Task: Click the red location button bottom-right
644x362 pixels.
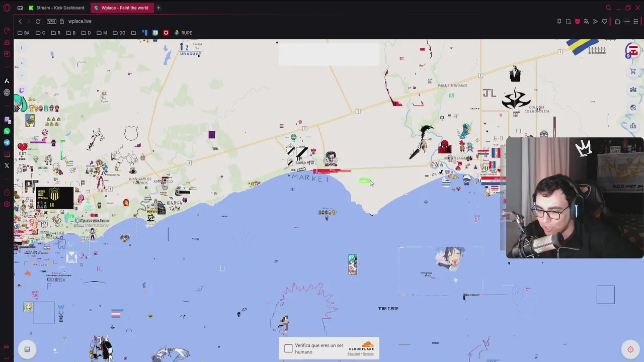Action: tap(630, 349)
